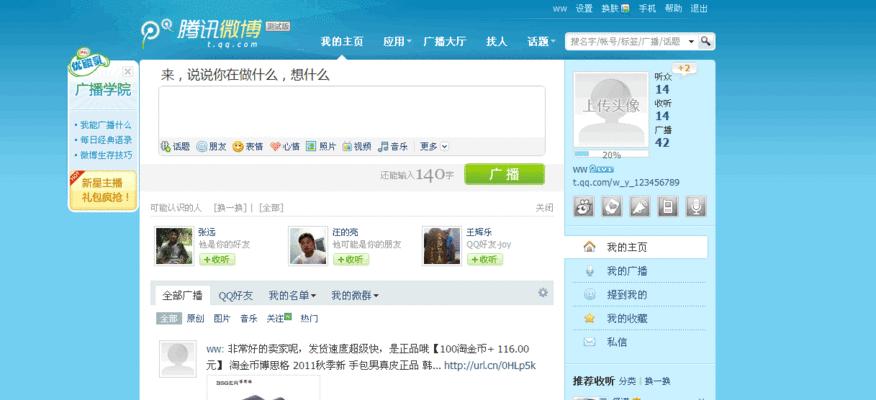Add music with 音乐 note icon

coord(383,146)
